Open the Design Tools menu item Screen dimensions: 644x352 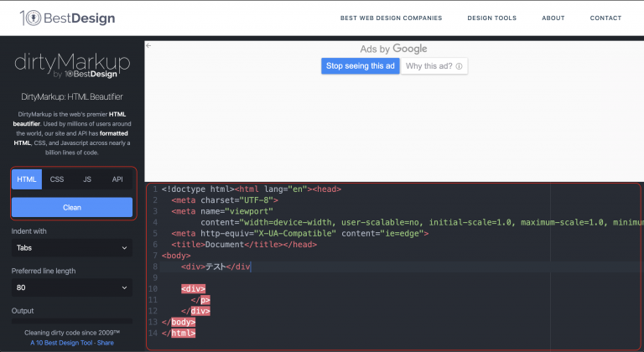(491, 18)
